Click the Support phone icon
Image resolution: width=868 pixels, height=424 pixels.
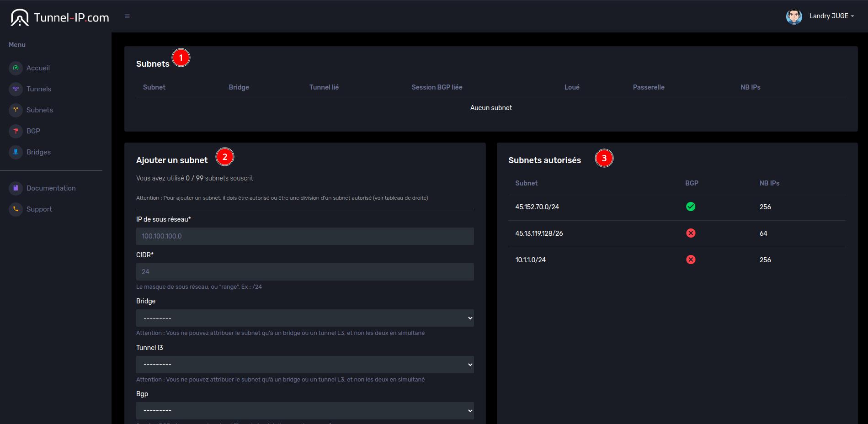[x=16, y=209]
